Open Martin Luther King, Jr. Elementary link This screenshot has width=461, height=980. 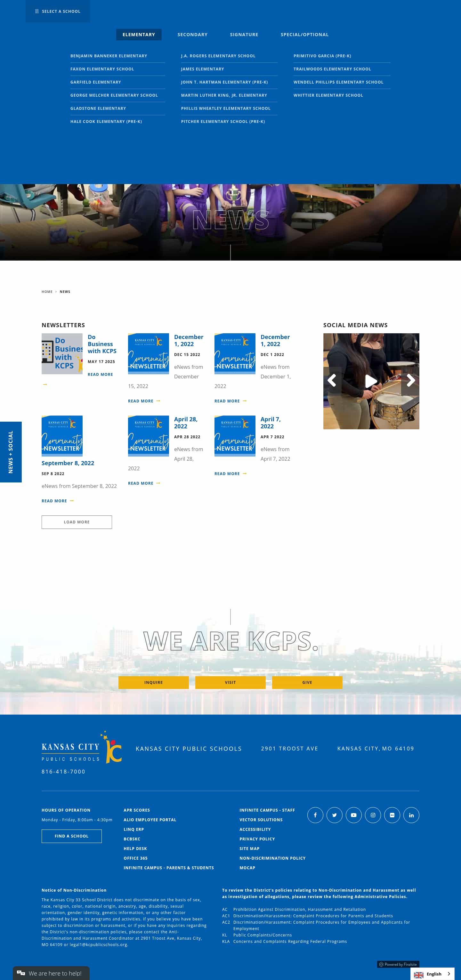(224, 95)
